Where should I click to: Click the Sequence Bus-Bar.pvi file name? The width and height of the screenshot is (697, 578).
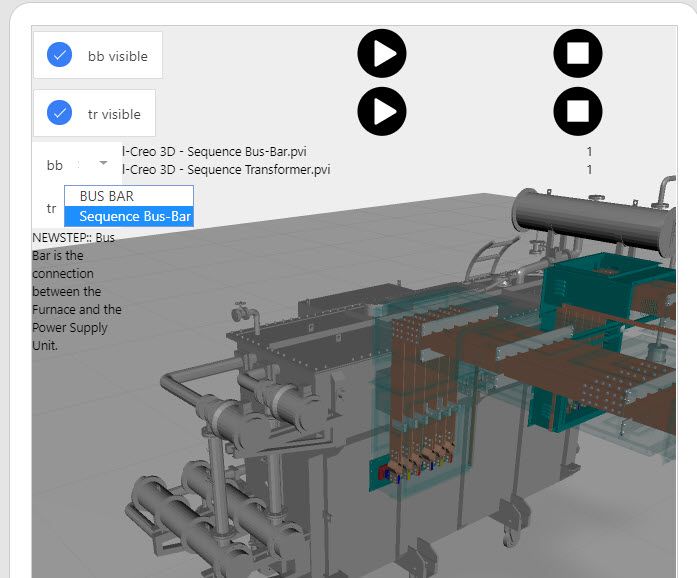point(214,152)
